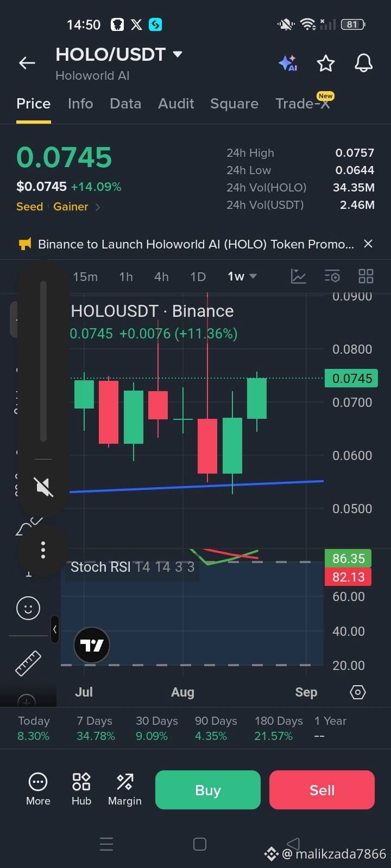Click the 82.13 Stoch RSI value
391x868 pixels.
(348, 577)
